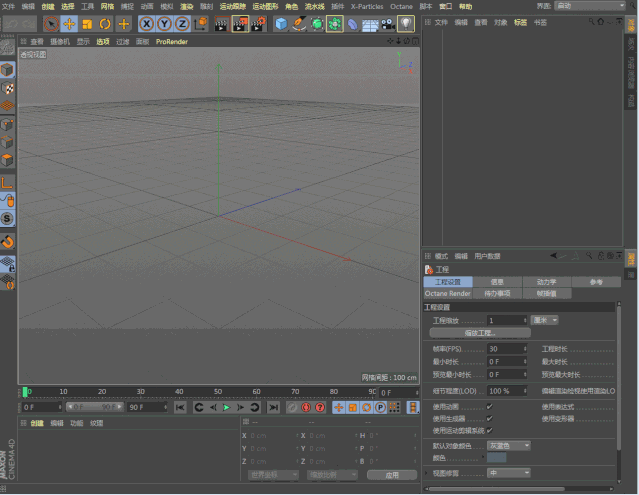Viewport: 639px width, 495px height.
Task: Toggle 使用动画 checkbox
Action: (489, 406)
